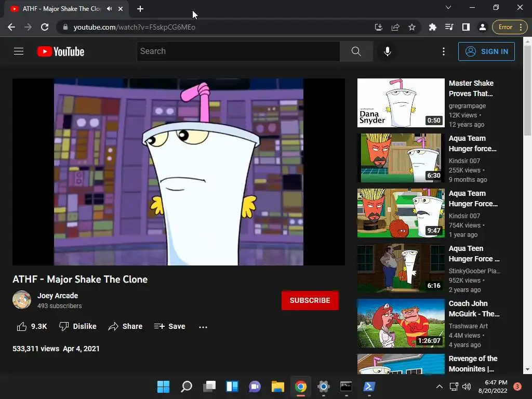532x399 pixels.
Task: Go forward in browser history
Action: click(x=28, y=27)
